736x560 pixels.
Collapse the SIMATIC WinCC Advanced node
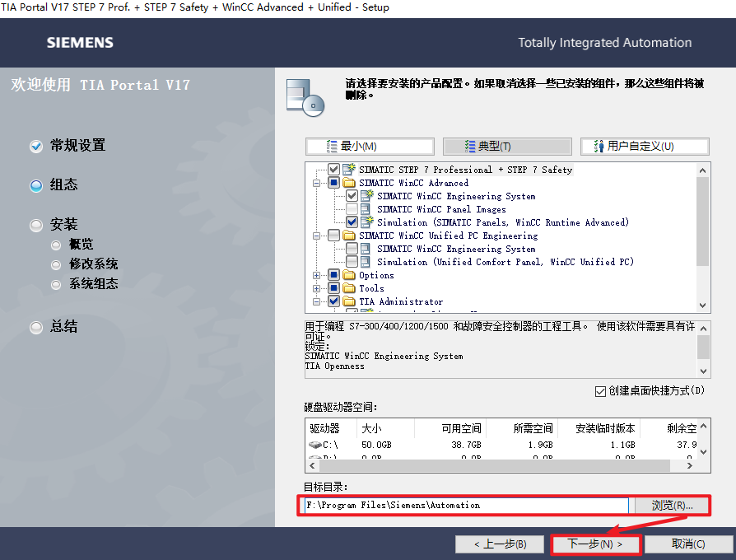tap(317, 183)
